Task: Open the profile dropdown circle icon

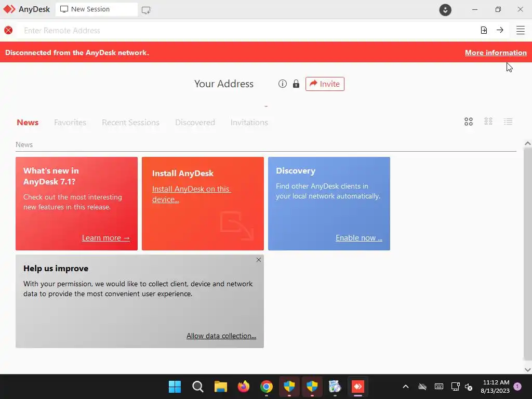Action: pos(445,9)
